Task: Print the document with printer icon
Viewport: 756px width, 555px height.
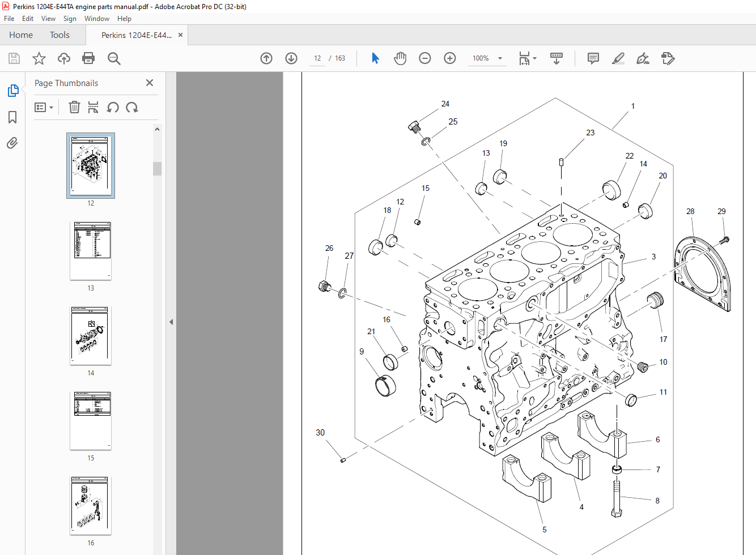Action: pyautogui.click(x=88, y=58)
